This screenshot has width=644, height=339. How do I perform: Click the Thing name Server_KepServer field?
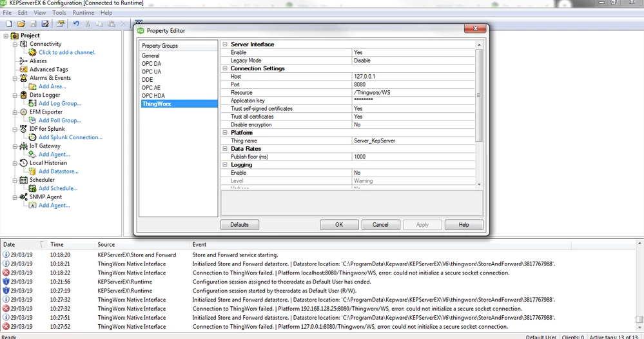[x=414, y=140]
